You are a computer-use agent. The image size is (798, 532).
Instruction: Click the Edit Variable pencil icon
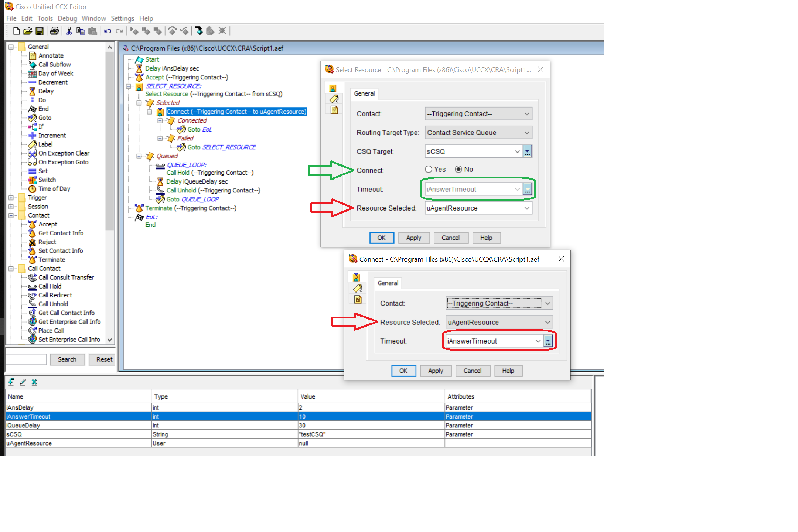point(23,382)
